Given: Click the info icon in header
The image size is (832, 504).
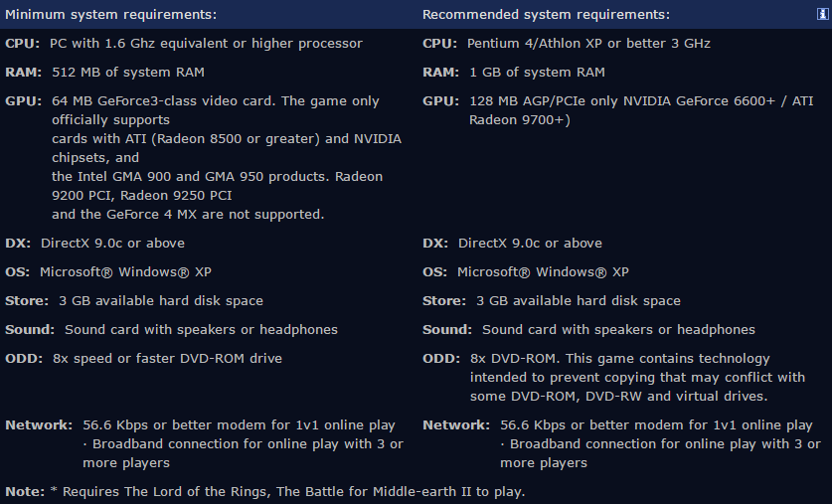Looking at the screenshot, I should click(822, 15).
